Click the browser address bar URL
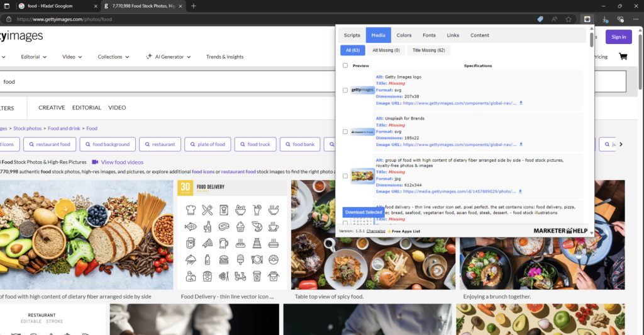 tap(64, 19)
